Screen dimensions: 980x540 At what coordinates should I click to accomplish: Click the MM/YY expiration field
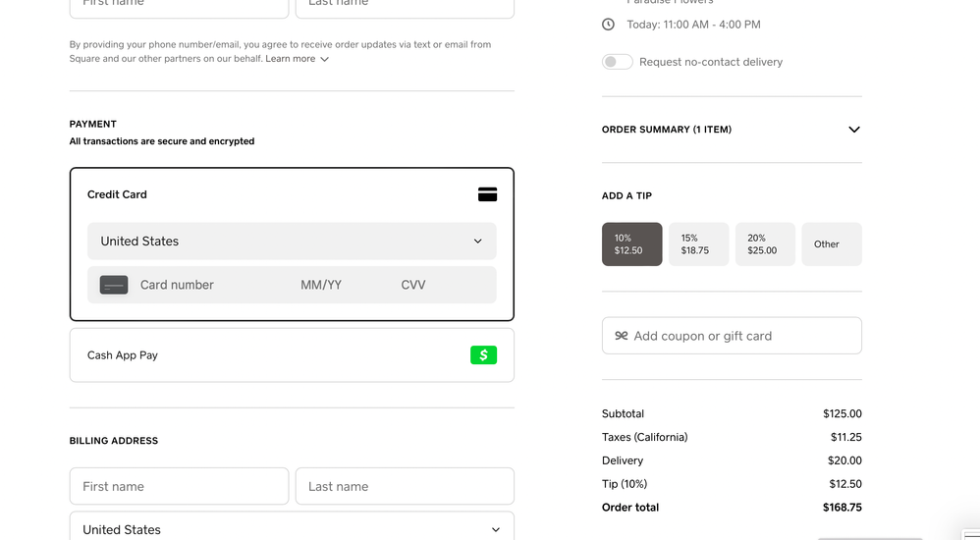pyautogui.click(x=321, y=285)
